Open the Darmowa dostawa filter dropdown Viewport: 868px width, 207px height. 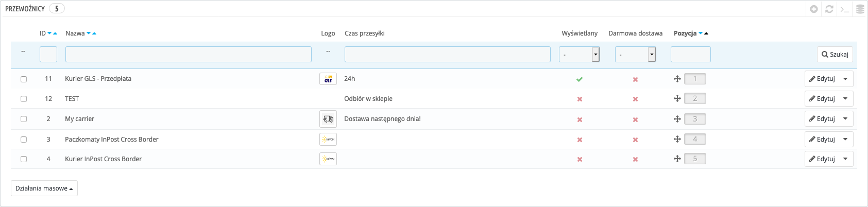pos(635,54)
